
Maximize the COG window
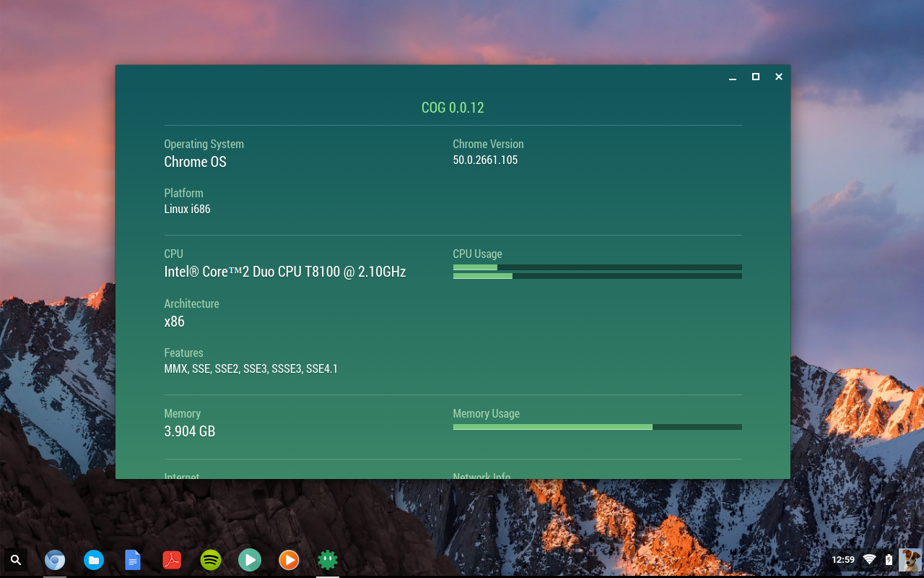click(x=756, y=77)
